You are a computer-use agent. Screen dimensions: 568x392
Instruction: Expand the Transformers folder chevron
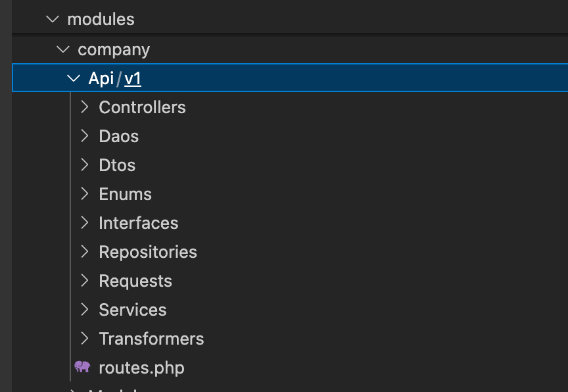pos(85,339)
